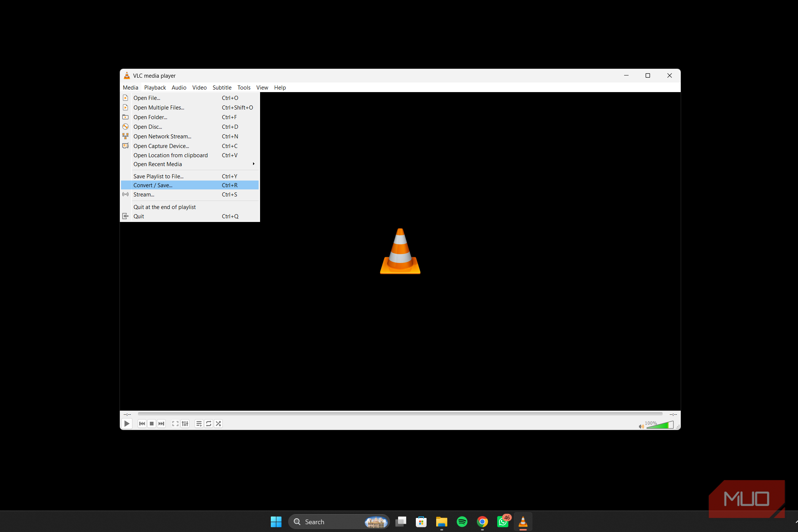
Task: Toggle loop repeat mode icon
Action: tap(209, 424)
